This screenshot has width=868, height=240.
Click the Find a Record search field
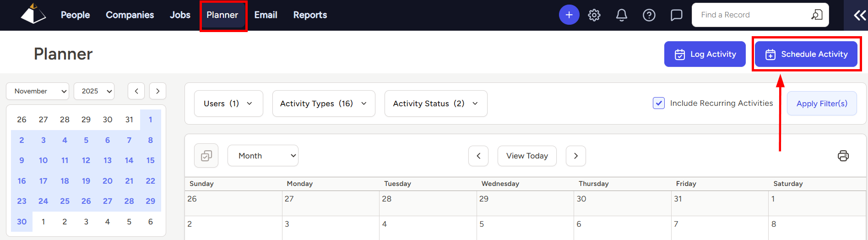point(760,15)
